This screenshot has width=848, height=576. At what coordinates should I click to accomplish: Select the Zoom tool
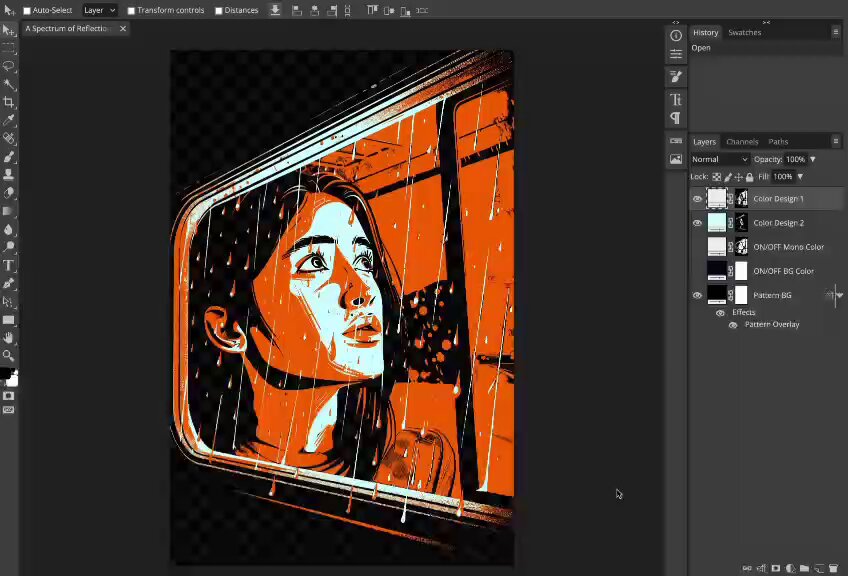click(x=9, y=355)
